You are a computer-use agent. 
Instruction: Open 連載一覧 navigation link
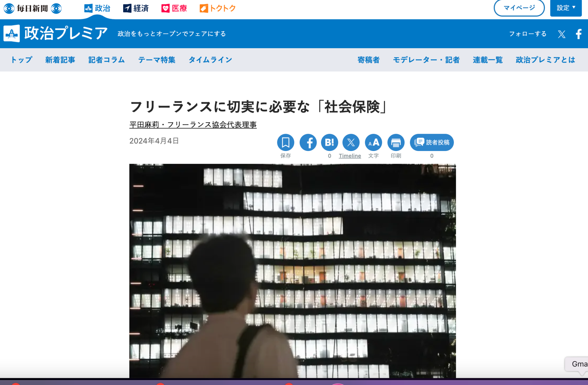click(x=488, y=60)
